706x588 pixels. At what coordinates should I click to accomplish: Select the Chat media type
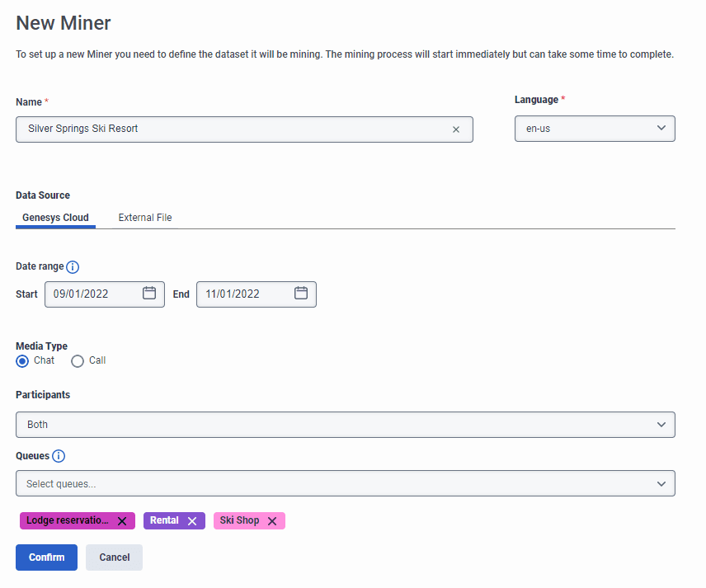click(22, 360)
